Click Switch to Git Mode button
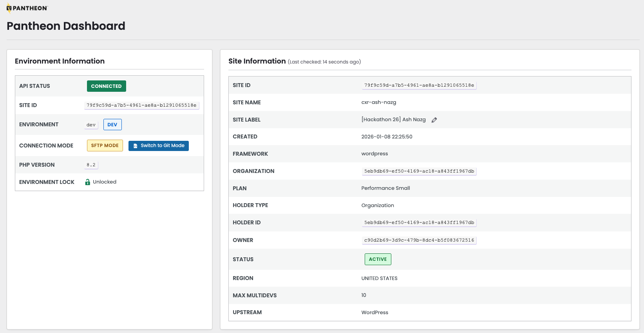 pyautogui.click(x=159, y=146)
